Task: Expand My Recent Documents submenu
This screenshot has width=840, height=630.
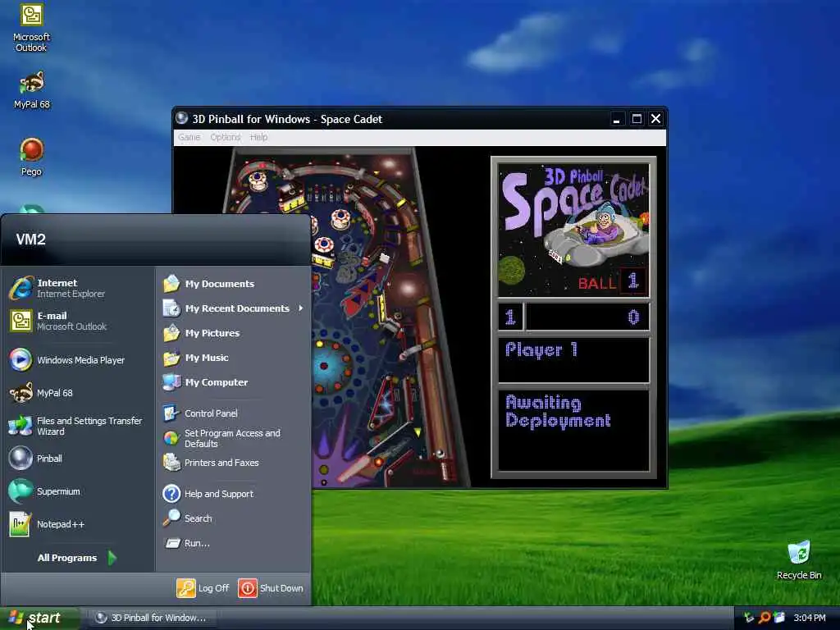Action: pos(233,308)
